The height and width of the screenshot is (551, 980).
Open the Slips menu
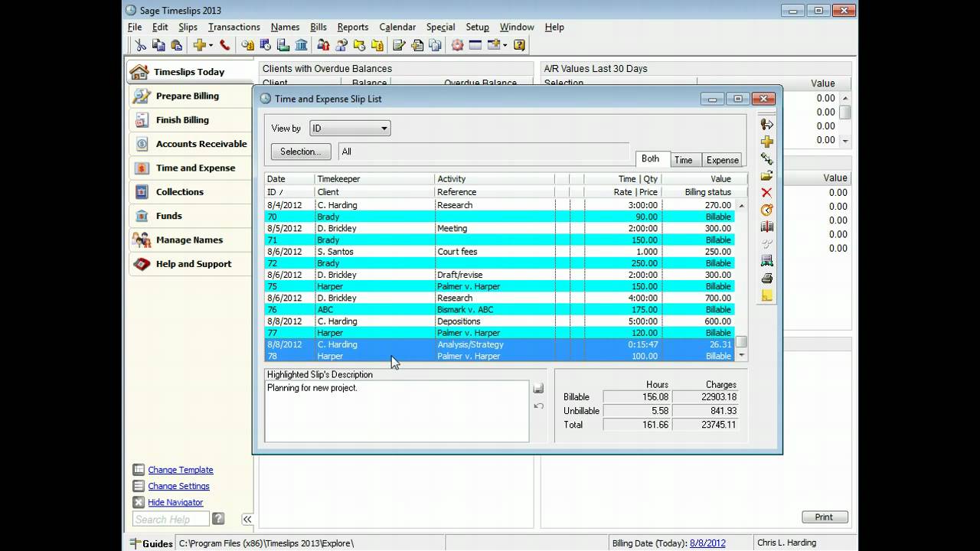coord(188,27)
